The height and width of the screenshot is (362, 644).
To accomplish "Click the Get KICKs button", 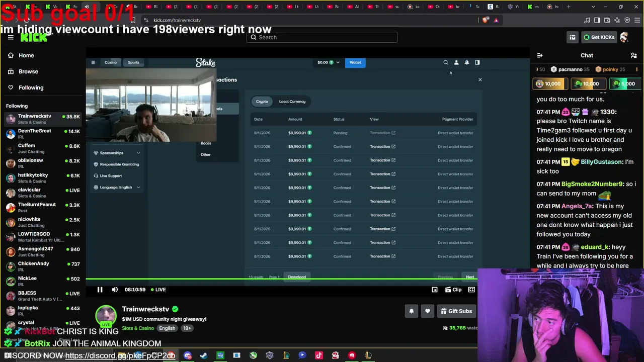I will click(599, 37).
